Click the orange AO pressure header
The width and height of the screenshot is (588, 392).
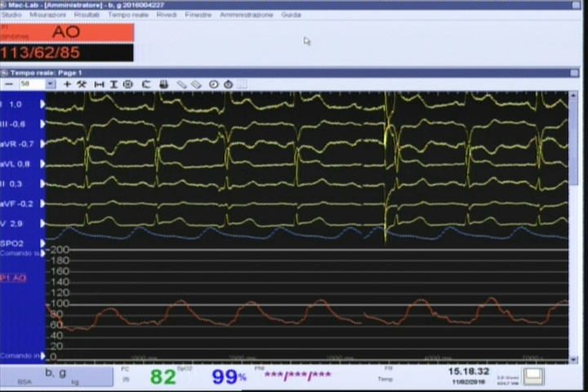tap(67, 33)
